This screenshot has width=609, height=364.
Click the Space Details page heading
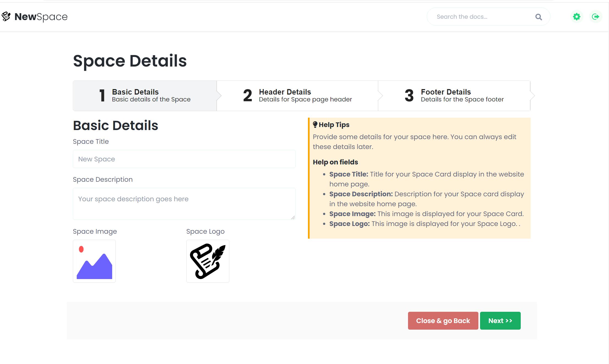coord(130,61)
